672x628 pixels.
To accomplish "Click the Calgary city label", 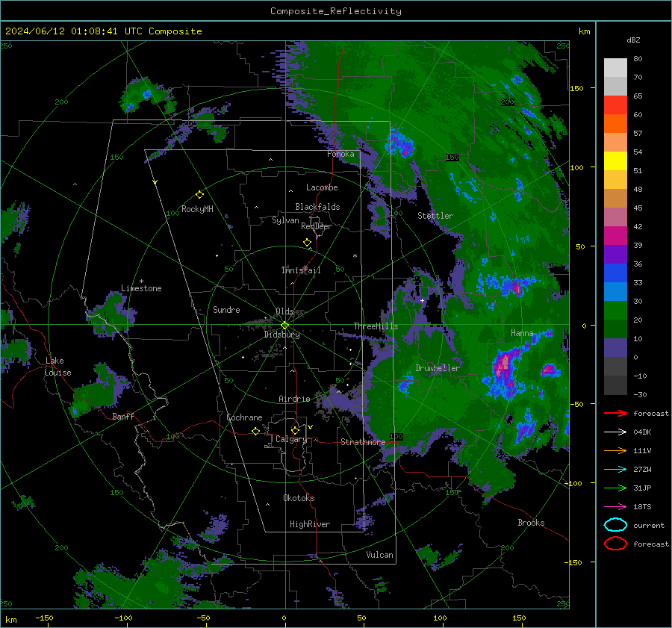I will click(x=291, y=439).
